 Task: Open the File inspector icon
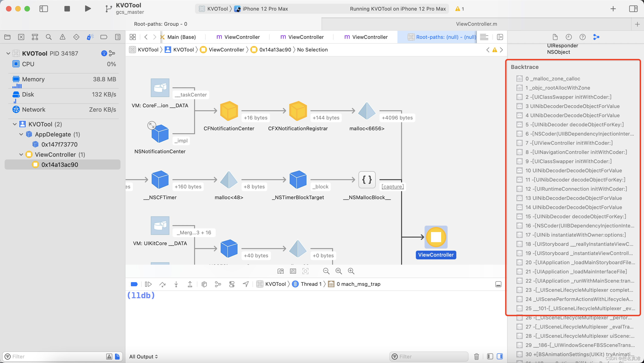pos(555,37)
